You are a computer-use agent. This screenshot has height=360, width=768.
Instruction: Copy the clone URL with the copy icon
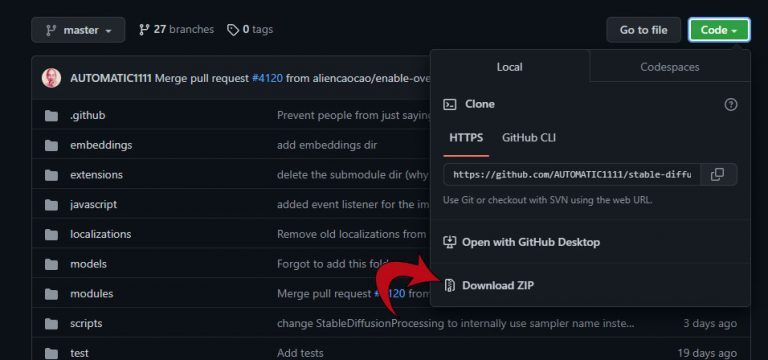718,174
